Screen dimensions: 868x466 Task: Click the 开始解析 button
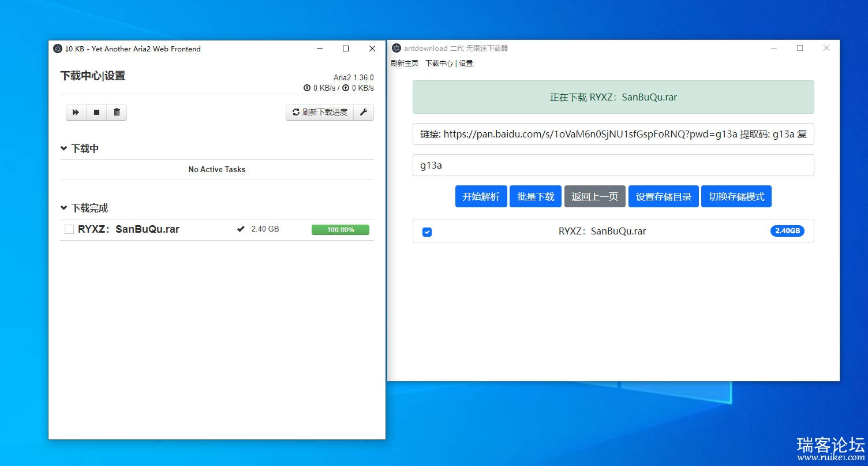pyautogui.click(x=481, y=196)
